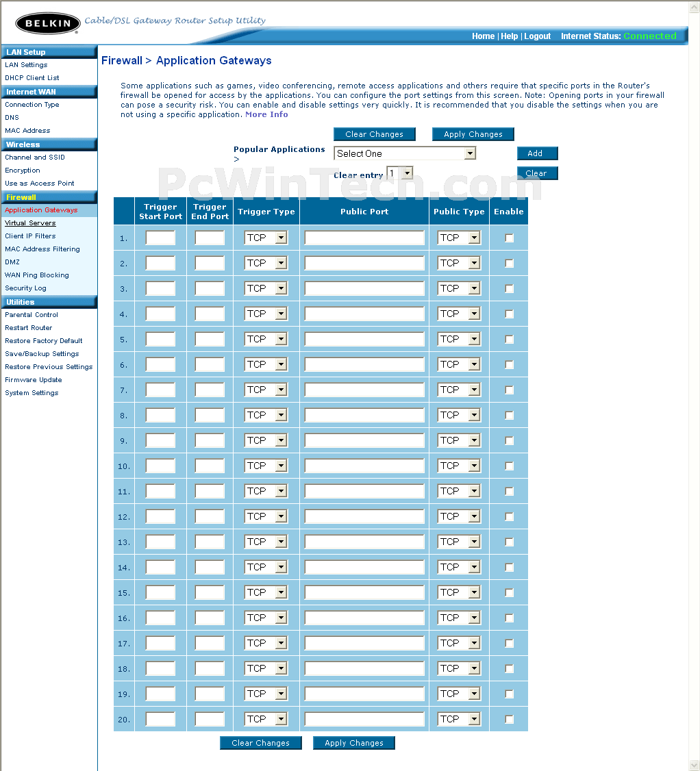Go to Home in header
700x771 pixels.
(483, 36)
